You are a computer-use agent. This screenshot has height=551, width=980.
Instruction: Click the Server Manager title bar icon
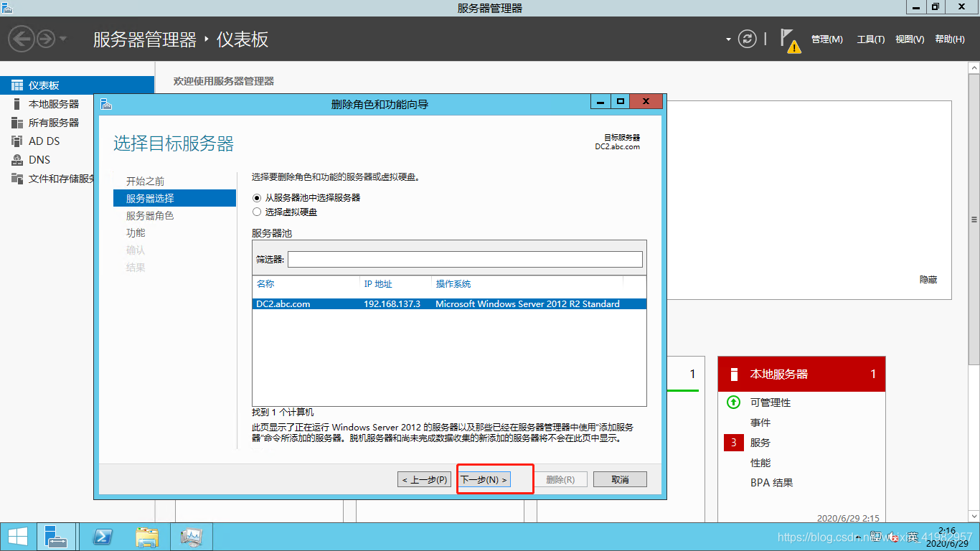(7, 8)
